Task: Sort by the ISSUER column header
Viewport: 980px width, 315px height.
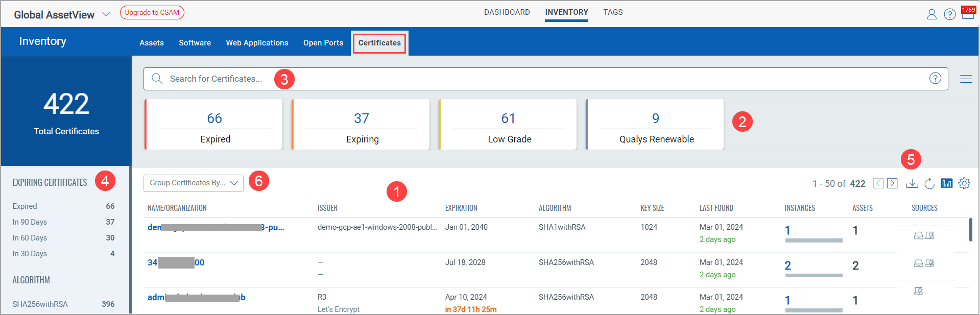Action: point(327,208)
